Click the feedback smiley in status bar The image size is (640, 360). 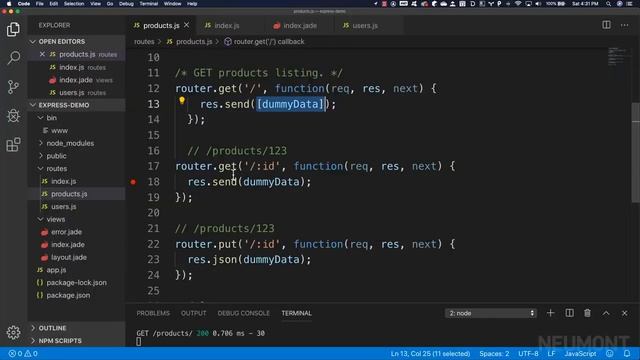click(x=610, y=353)
